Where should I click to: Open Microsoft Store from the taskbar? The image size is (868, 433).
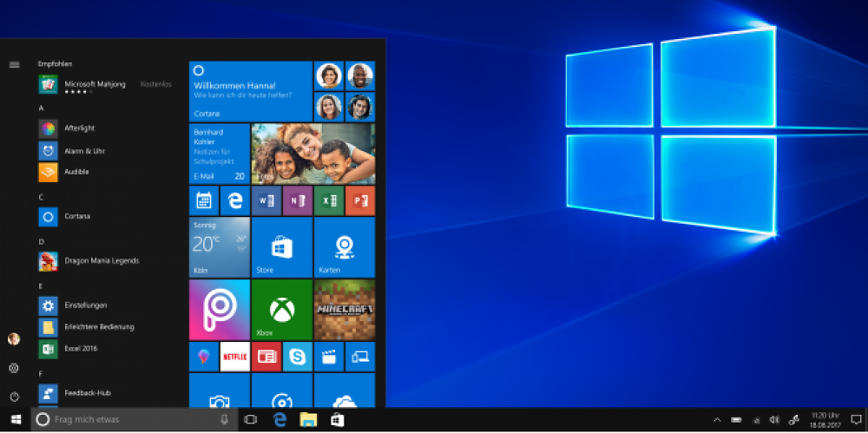click(337, 420)
